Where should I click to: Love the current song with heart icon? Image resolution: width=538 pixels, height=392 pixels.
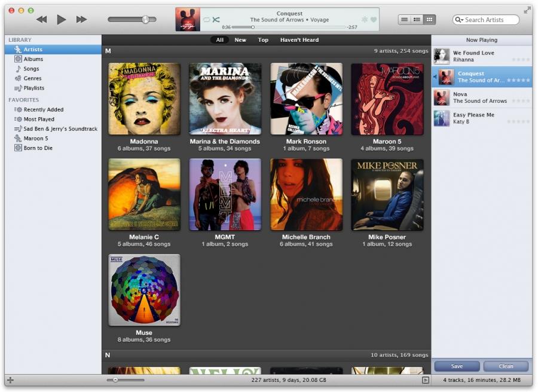(374, 20)
